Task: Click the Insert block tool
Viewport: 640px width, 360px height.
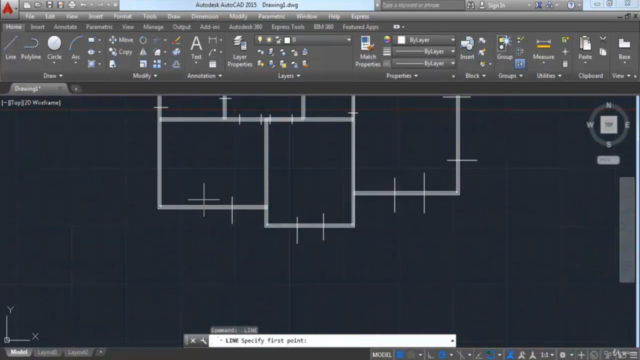Action: pos(467,48)
